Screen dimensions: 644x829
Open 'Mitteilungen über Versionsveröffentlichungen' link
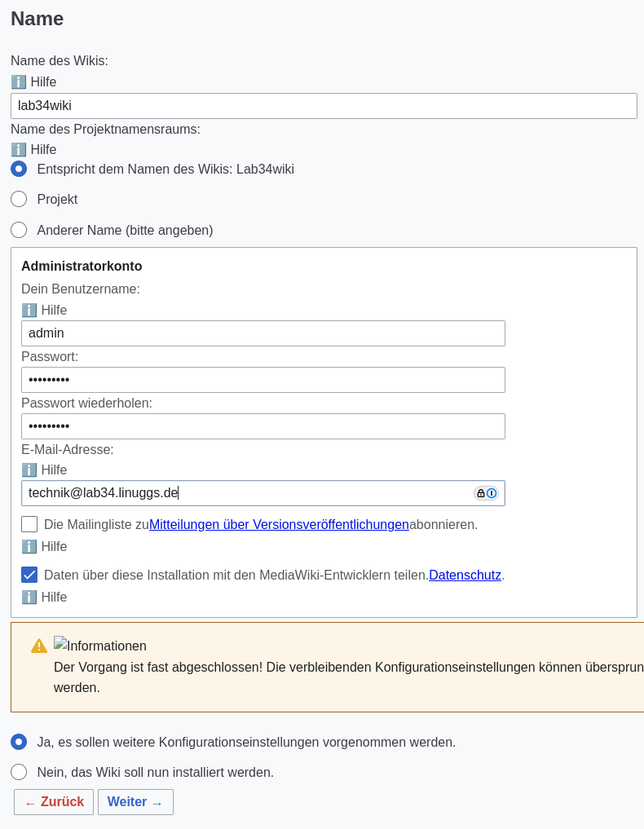pyautogui.click(x=279, y=525)
